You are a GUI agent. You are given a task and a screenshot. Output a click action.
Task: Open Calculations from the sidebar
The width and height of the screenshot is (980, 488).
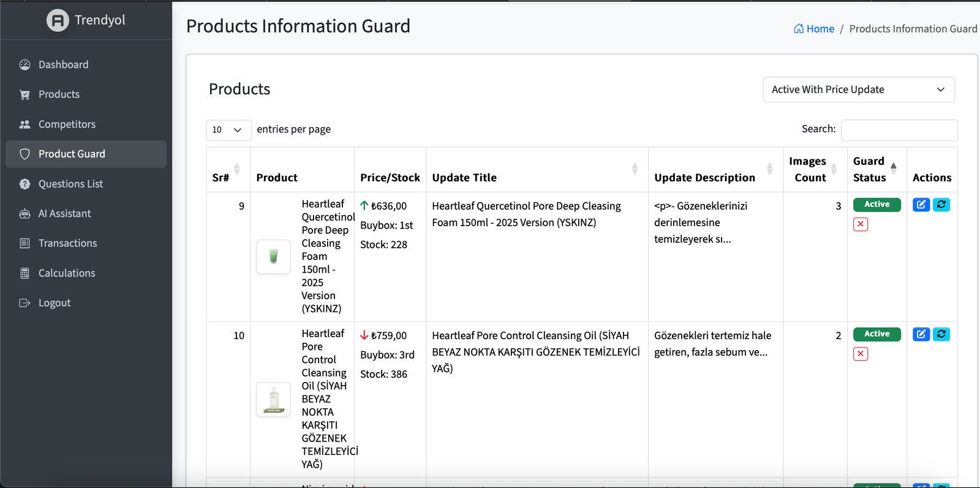pos(86,273)
